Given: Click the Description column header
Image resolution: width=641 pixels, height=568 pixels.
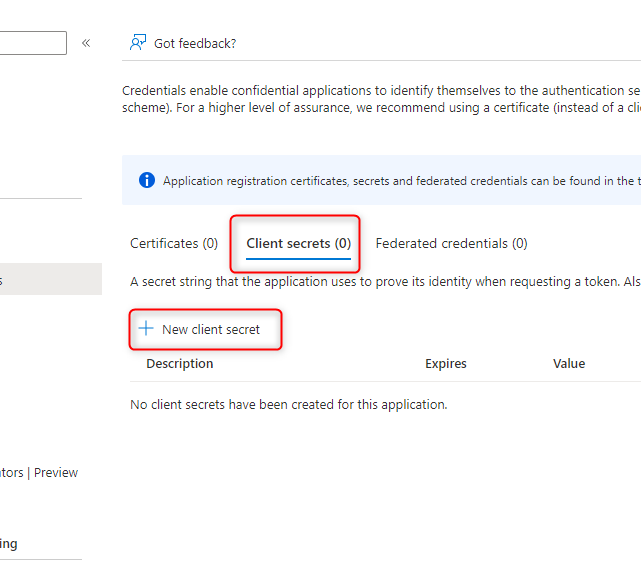Looking at the screenshot, I should (180, 363).
